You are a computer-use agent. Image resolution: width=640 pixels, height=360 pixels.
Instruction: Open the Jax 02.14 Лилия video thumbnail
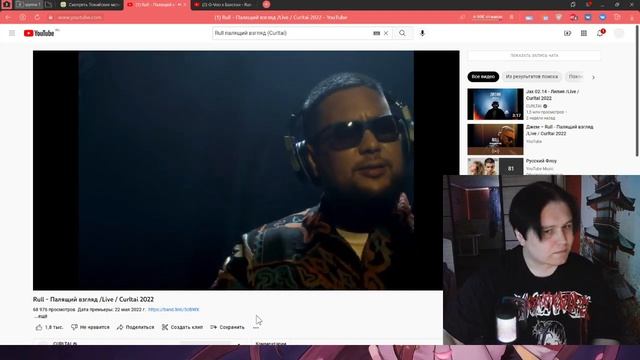pyautogui.click(x=495, y=104)
